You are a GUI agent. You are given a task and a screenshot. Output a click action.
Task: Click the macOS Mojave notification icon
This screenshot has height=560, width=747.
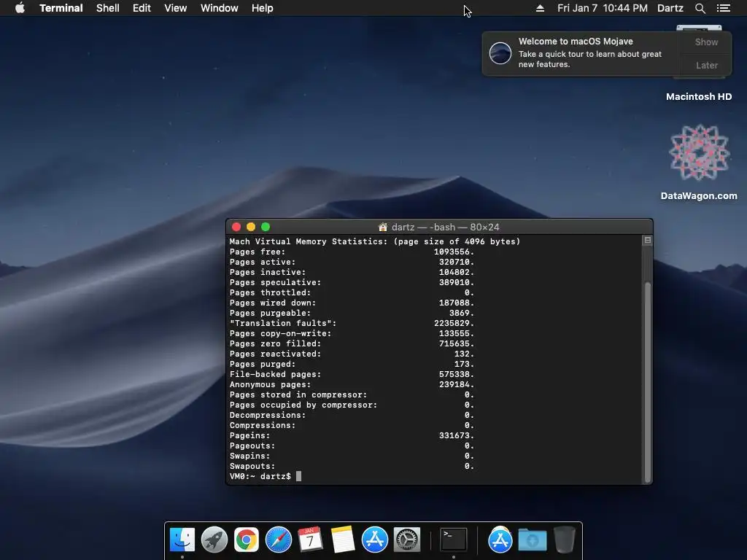click(500, 52)
